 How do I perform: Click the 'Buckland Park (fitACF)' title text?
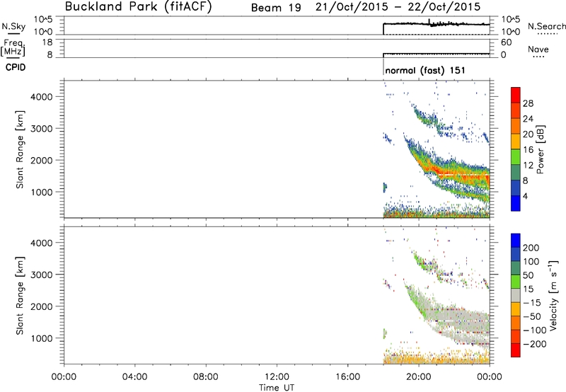coord(138,6)
